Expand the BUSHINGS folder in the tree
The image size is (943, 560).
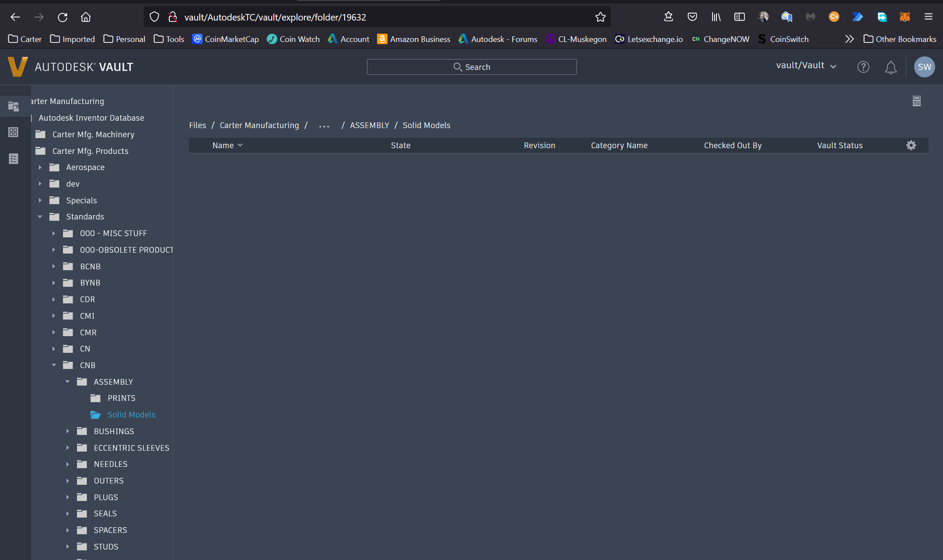coord(68,431)
